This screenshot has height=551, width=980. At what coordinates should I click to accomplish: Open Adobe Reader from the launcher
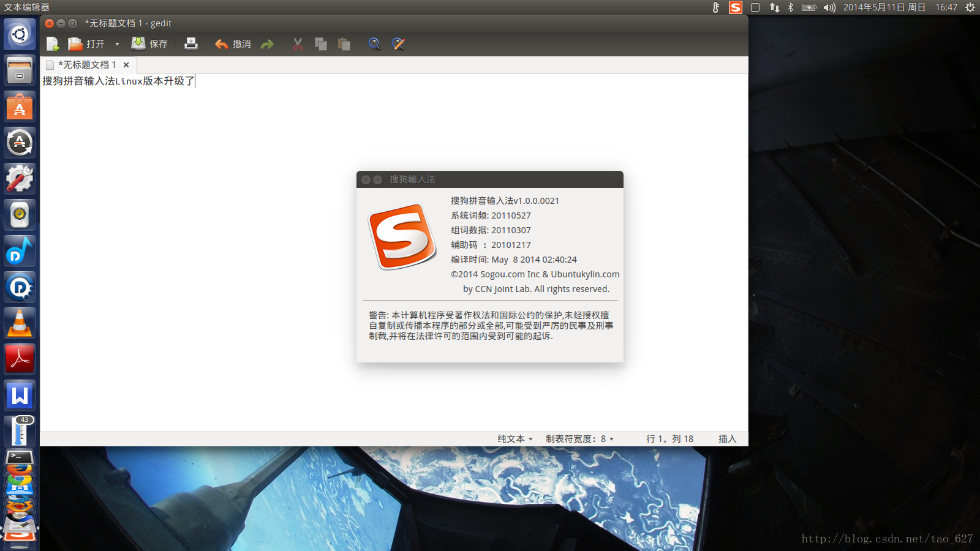20,359
